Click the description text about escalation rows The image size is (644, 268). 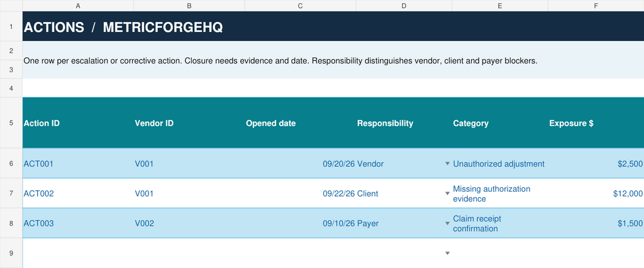[x=280, y=61]
